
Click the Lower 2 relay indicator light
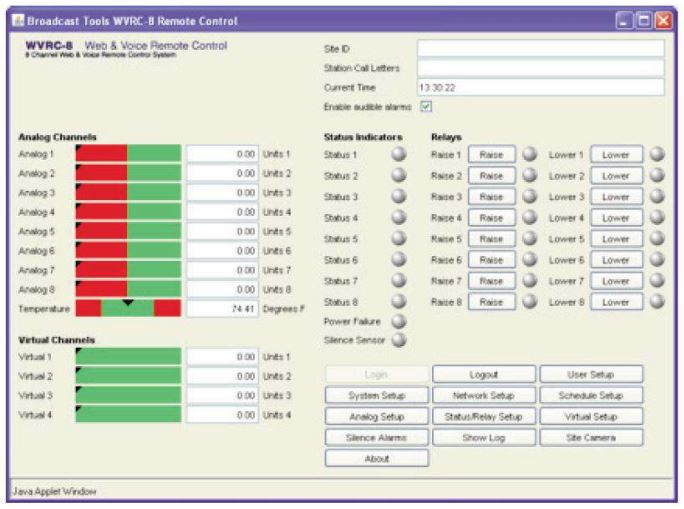click(x=657, y=175)
